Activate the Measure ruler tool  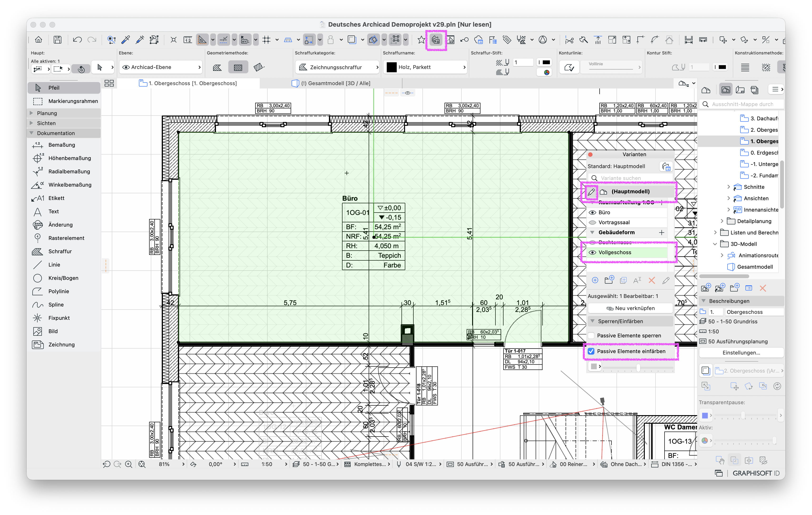(x=187, y=40)
